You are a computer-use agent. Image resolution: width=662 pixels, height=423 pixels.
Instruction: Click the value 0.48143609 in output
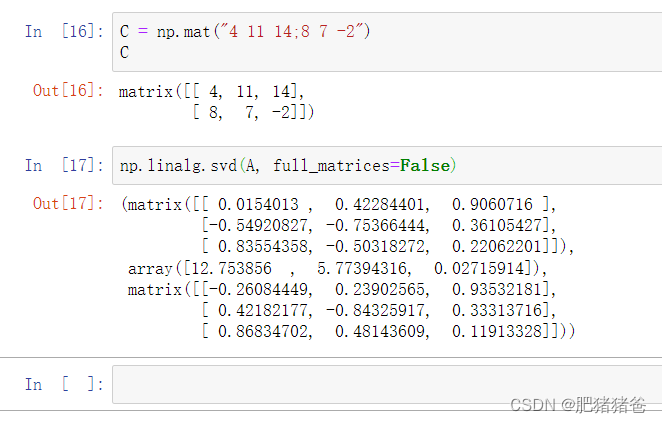click(x=379, y=331)
